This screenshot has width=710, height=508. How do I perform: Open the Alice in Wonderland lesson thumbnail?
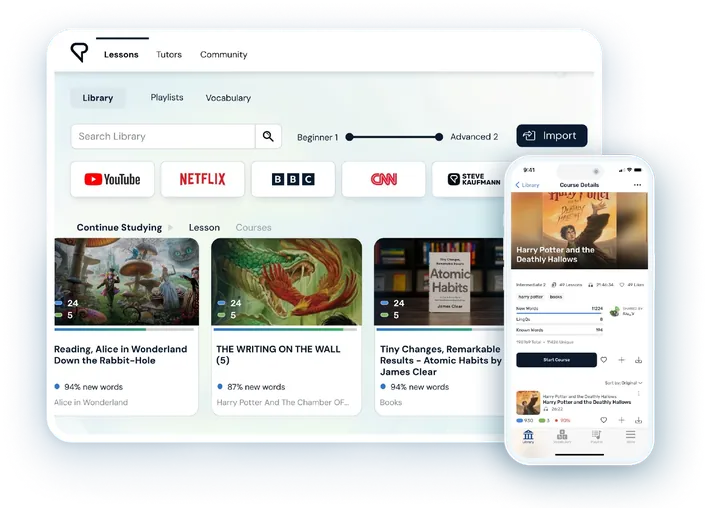tap(126, 281)
